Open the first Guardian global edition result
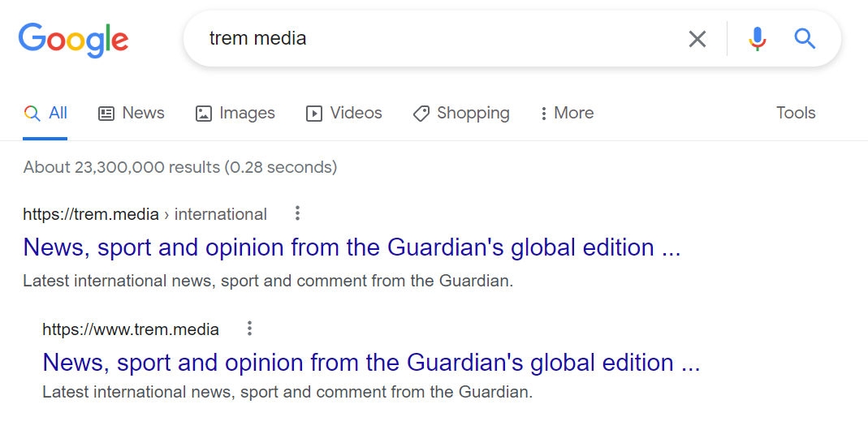The width and height of the screenshot is (868, 430). pos(351,247)
